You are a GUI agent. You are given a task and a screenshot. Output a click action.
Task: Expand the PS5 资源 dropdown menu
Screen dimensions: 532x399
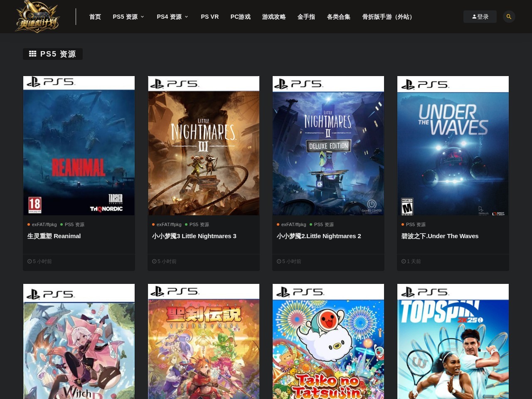[128, 17]
